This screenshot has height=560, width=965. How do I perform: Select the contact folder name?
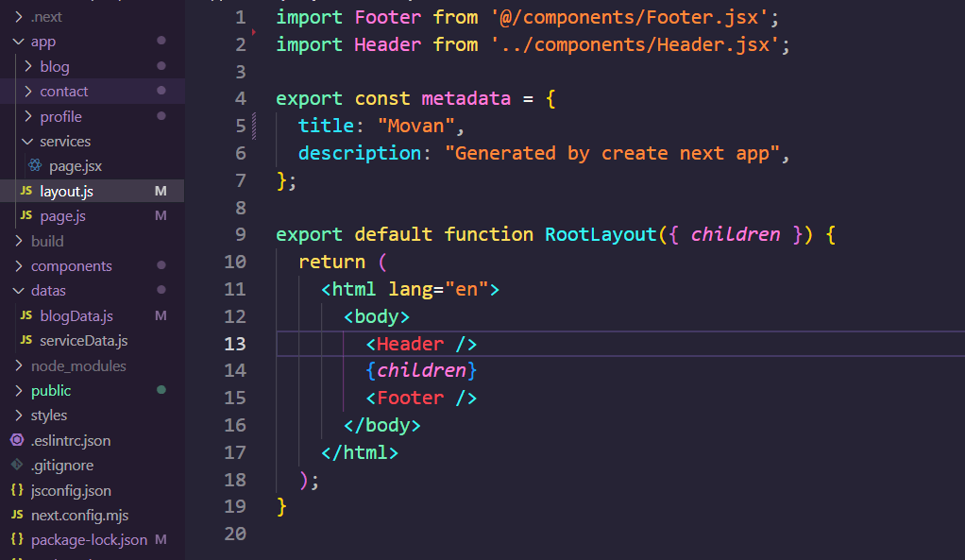pos(64,91)
